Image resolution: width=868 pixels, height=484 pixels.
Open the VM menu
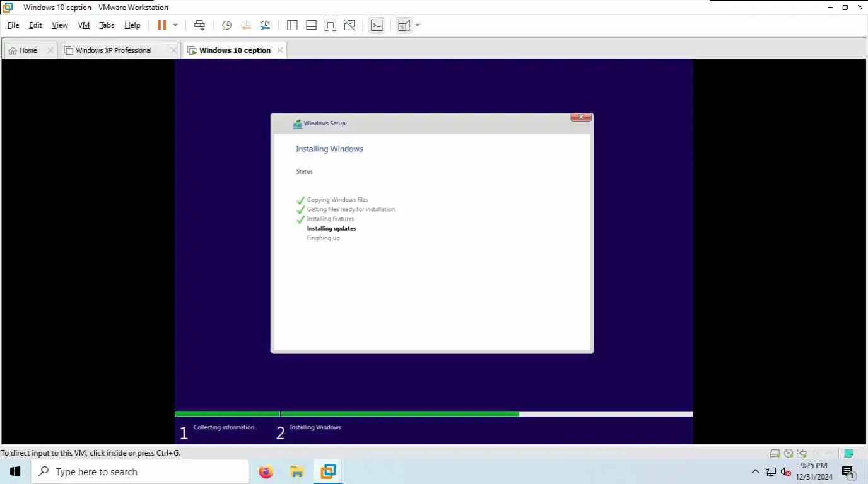click(84, 25)
